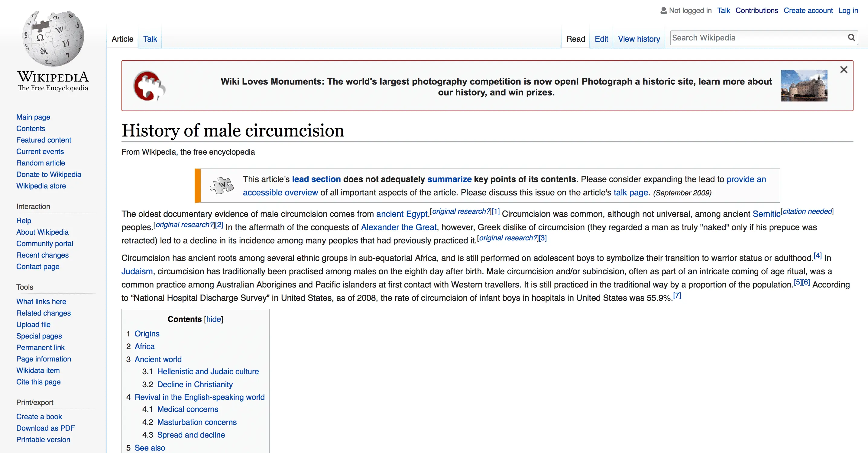Open the castle photo thumbnail in banner
The width and height of the screenshot is (868, 453).
coord(804,85)
